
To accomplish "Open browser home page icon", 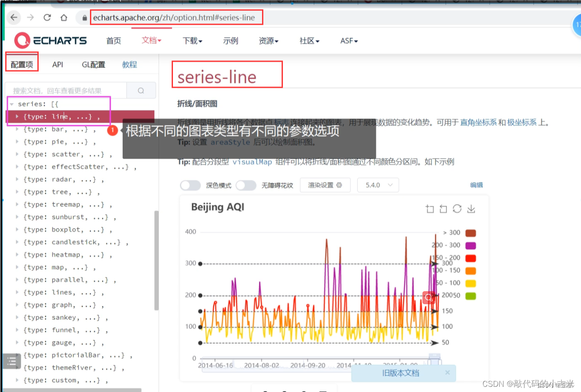I will click(x=64, y=17).
